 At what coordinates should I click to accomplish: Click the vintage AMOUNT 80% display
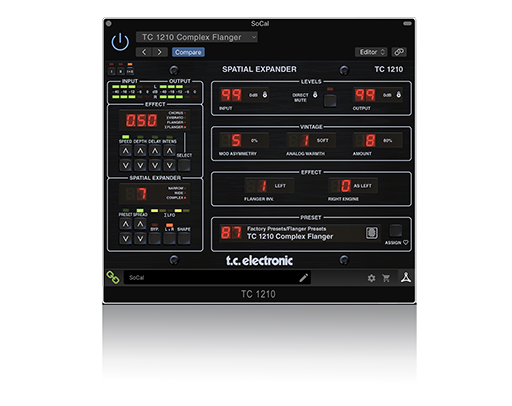click(x=378, y=140)
